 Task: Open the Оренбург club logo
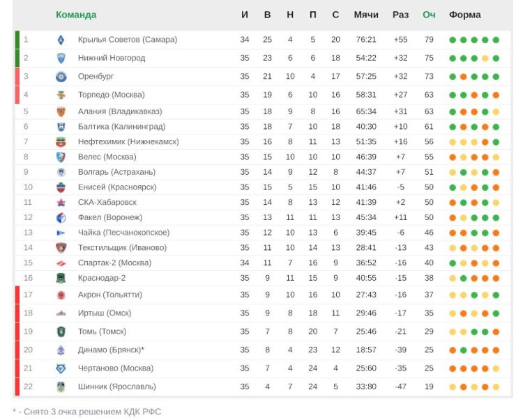click(61, 77)
